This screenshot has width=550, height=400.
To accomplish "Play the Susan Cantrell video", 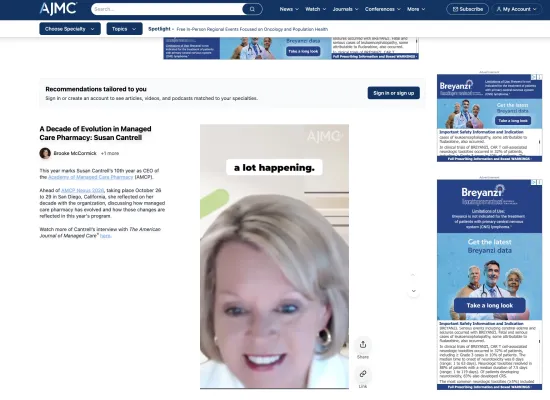I will [x=274, y=256].
